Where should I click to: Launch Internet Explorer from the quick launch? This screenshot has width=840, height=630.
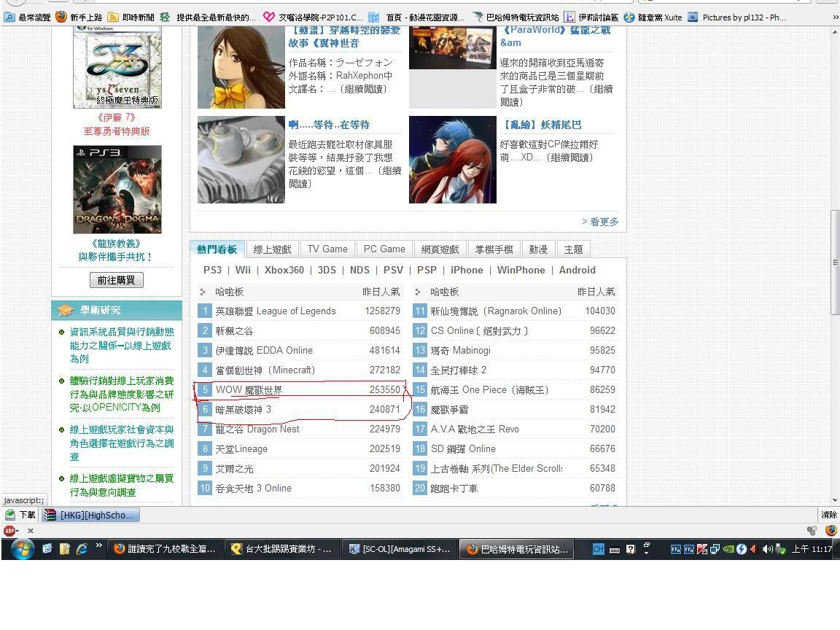point(82,549)
